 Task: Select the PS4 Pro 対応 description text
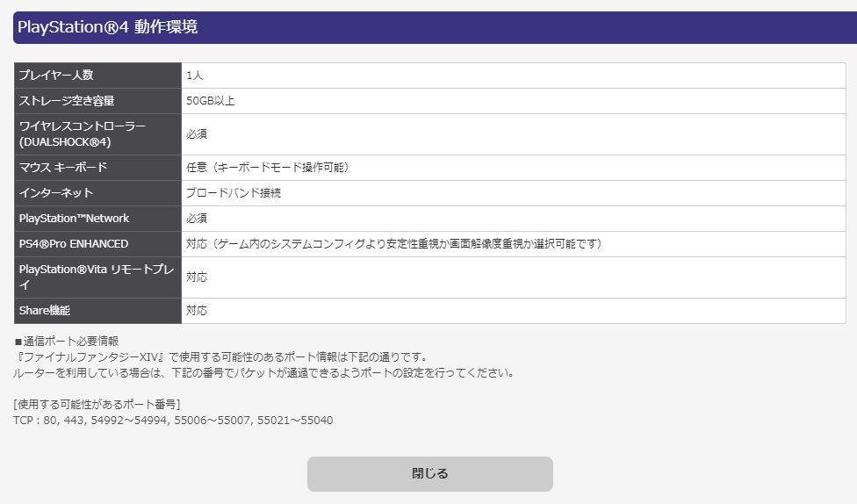coord(393,244)
